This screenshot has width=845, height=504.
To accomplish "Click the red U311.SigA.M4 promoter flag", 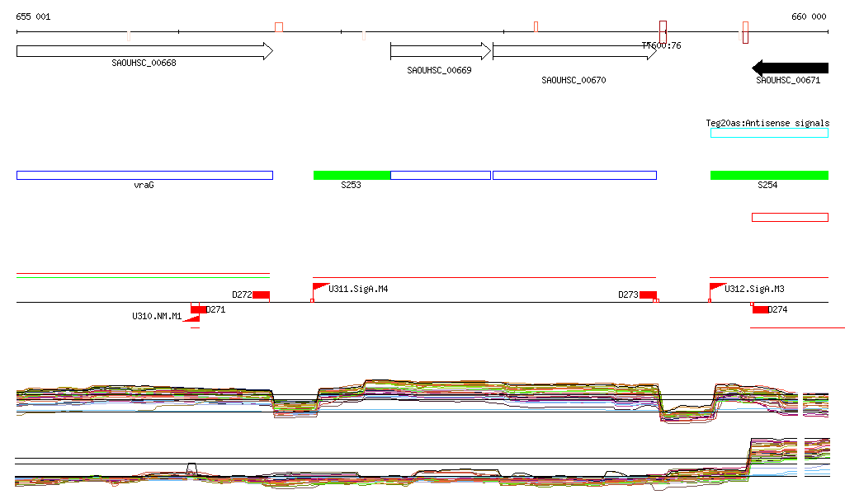I will point(320,289).
